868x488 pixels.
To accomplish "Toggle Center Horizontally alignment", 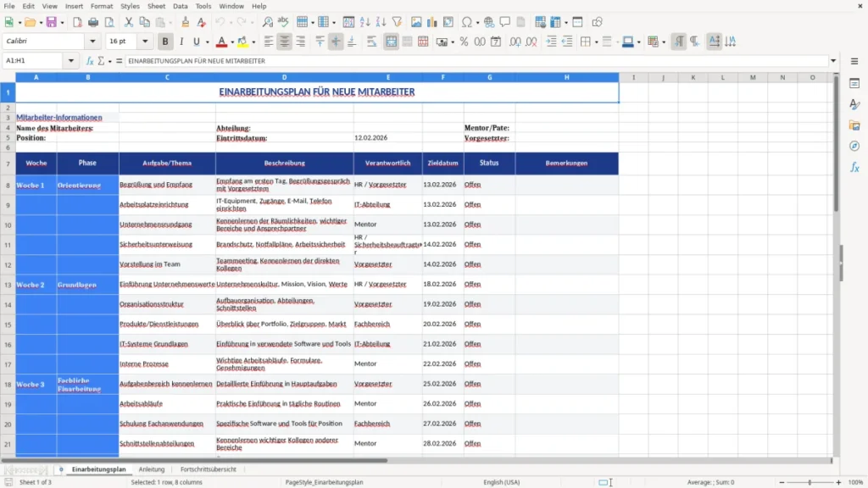I will (x=285, y=42).
